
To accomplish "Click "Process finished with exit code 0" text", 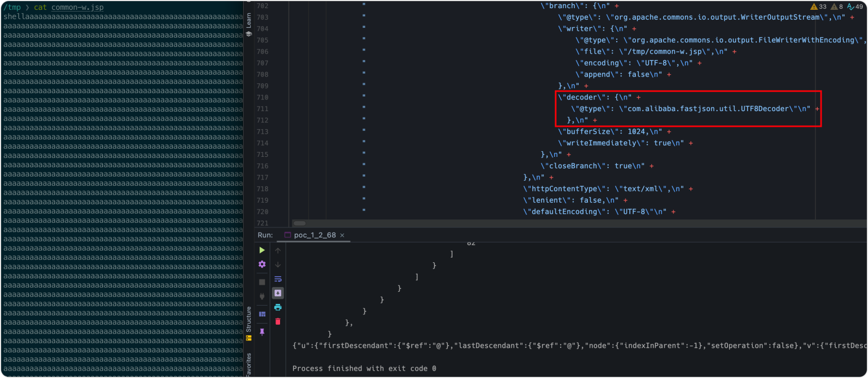I will pyautogui.click(x=364, y=369).
